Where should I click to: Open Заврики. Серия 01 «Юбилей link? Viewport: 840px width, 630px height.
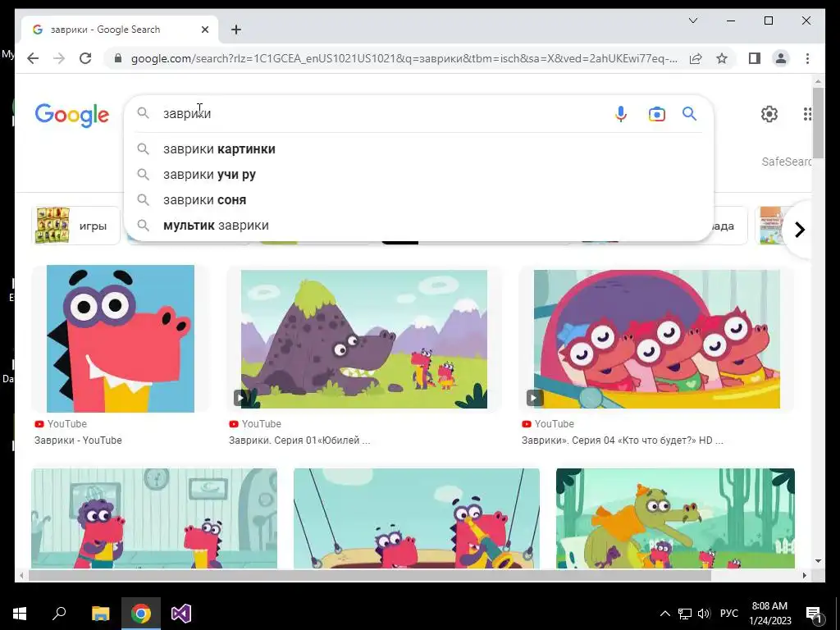(x=299, y=441)
